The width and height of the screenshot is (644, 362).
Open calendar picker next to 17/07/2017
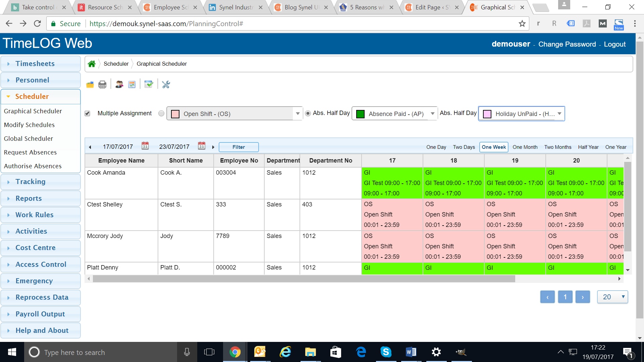tap(145, 146)
